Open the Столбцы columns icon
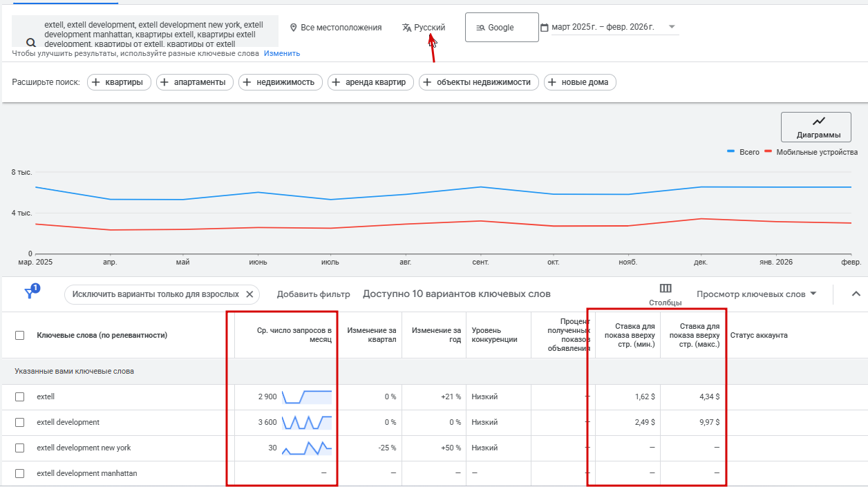Viewport: 868px width, 487px height. pos(666,288)
